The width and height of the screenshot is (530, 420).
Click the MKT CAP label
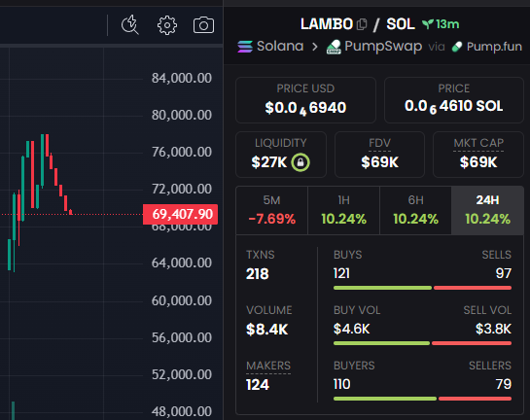tap(478, 143)
